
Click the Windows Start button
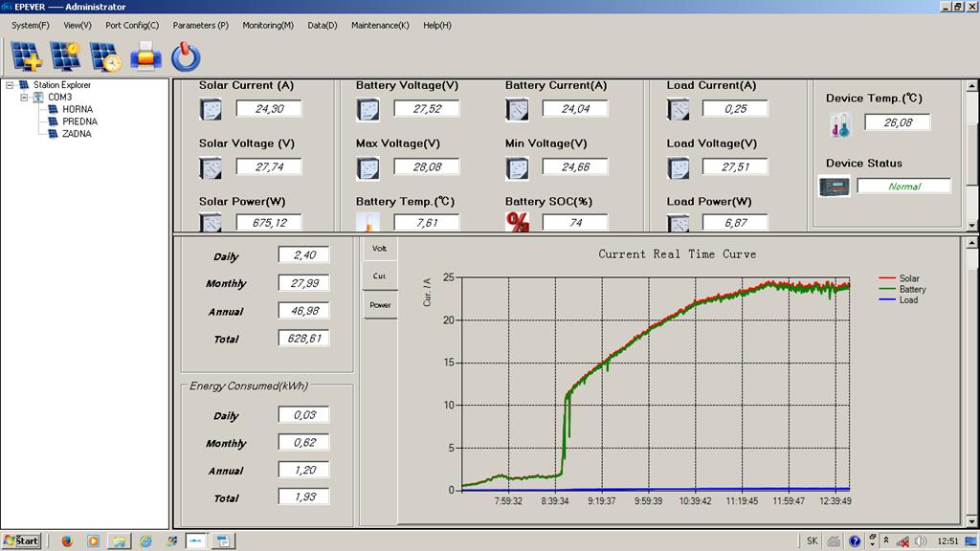21,540
